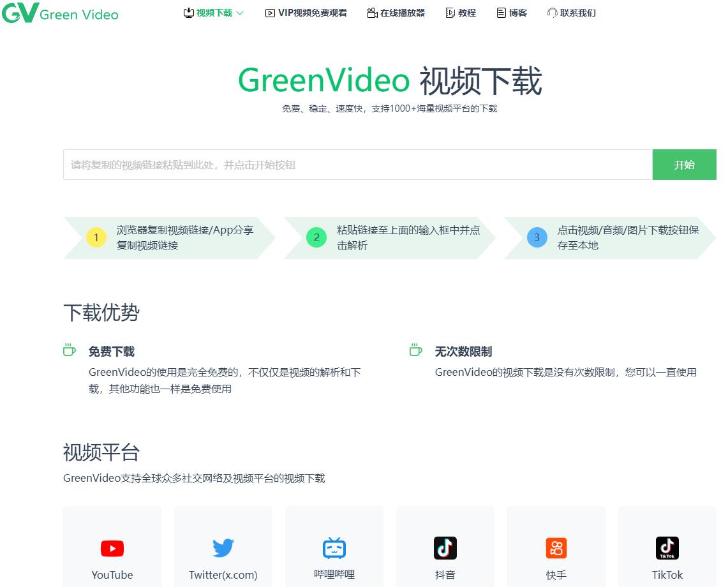Click the green 开始 button
This screenshot has height=587, width=728.
(684, 164)
